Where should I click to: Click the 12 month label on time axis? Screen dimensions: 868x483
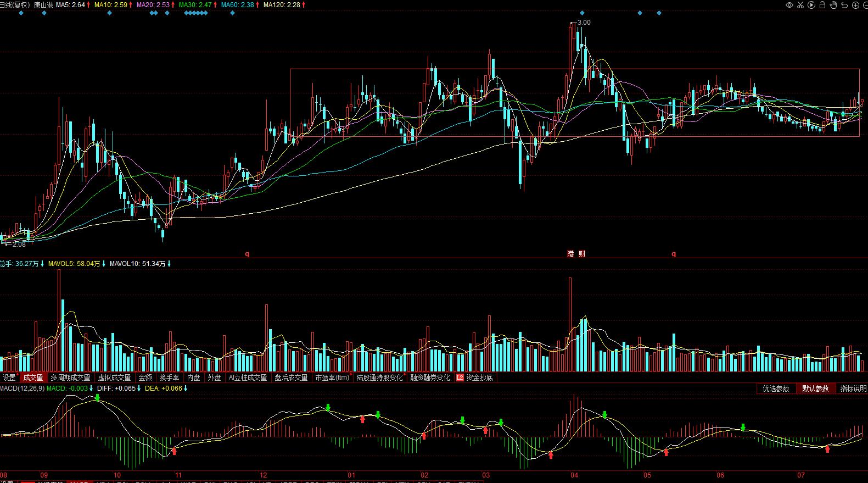(263, 475)
